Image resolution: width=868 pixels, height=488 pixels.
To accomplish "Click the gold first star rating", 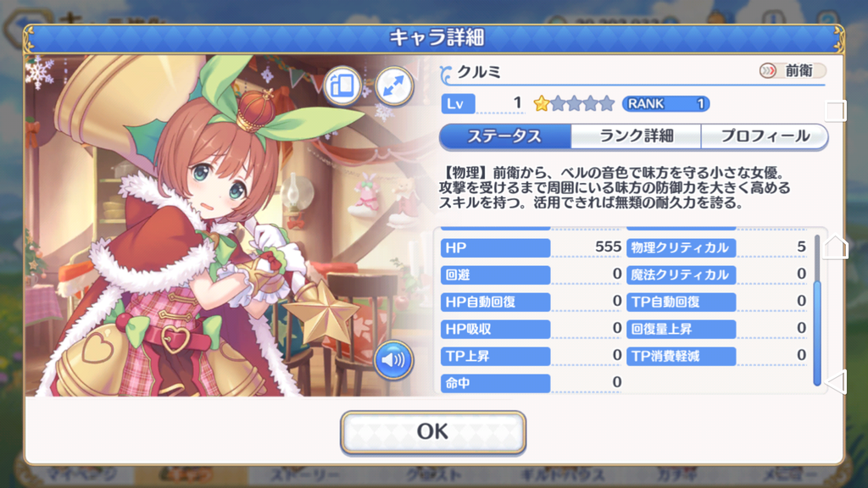I will [x=542, y=103].
